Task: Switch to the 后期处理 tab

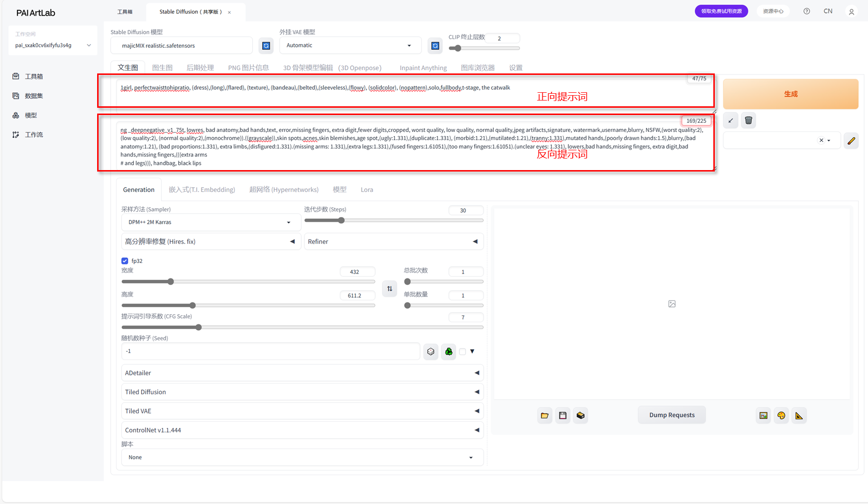Action: click(x=200, y=68)
